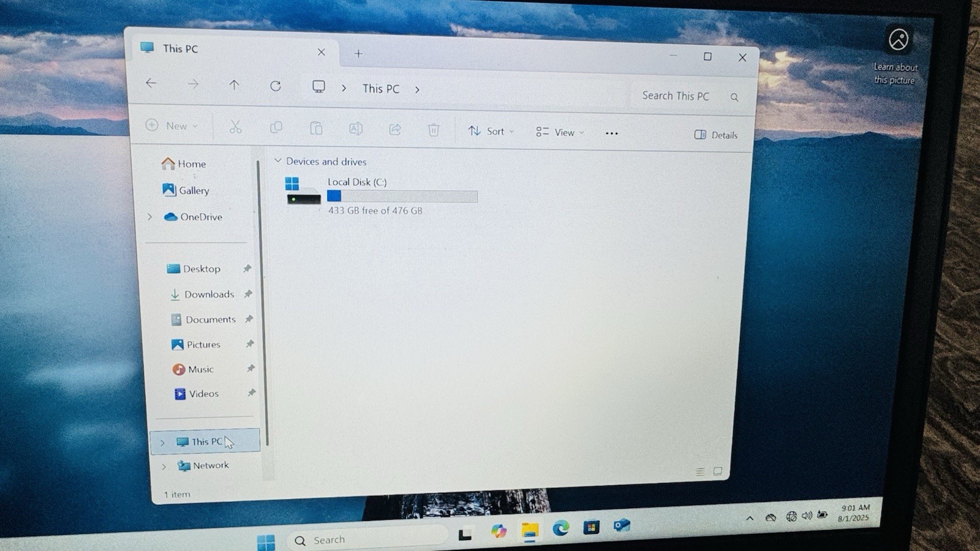Click the Windows Start button

click(266, 542)
